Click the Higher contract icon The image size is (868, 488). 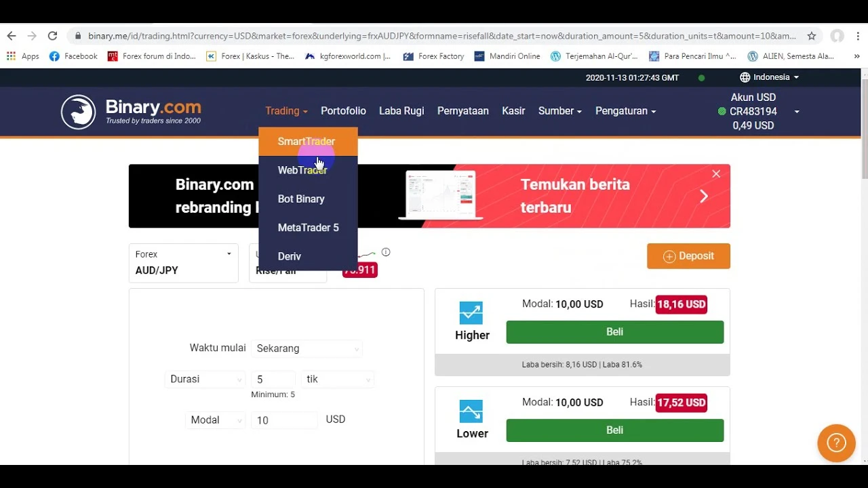pyautogui.click(x=471, y=313)
